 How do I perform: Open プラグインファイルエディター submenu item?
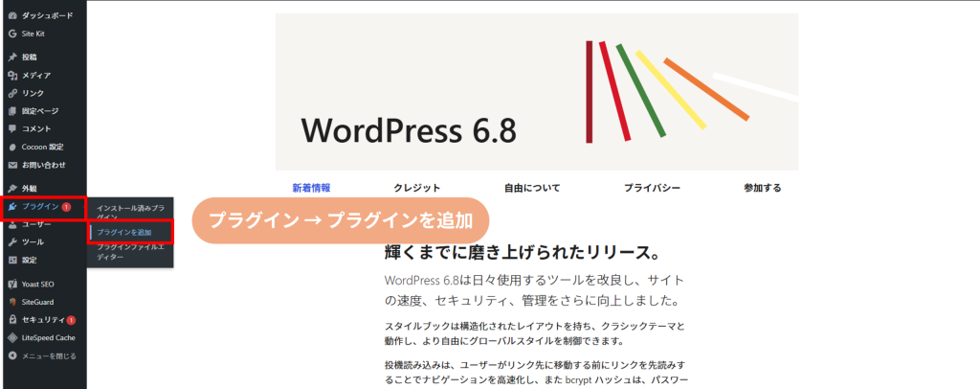tap(130, 252)
